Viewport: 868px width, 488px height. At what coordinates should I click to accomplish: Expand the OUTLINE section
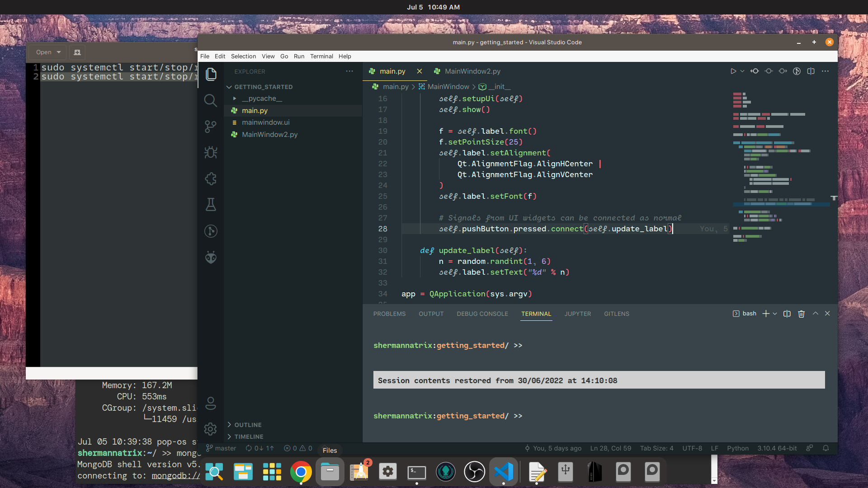tap(247, 425)
